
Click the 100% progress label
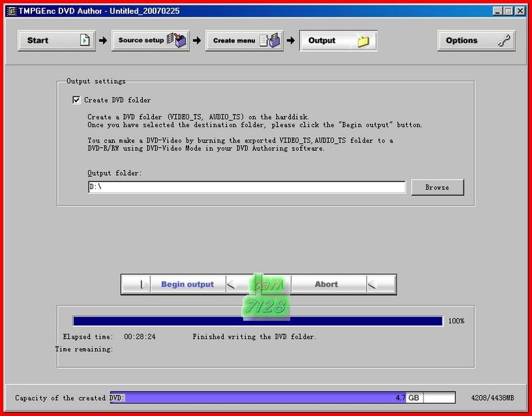pyautogui.click(x=456, y=321)
